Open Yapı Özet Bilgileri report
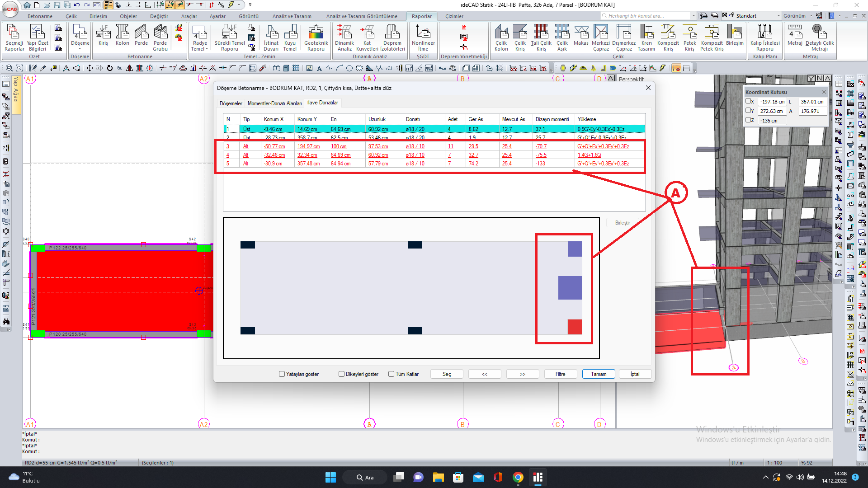Screen dimensions: 868x488 (x=38, y=38)
